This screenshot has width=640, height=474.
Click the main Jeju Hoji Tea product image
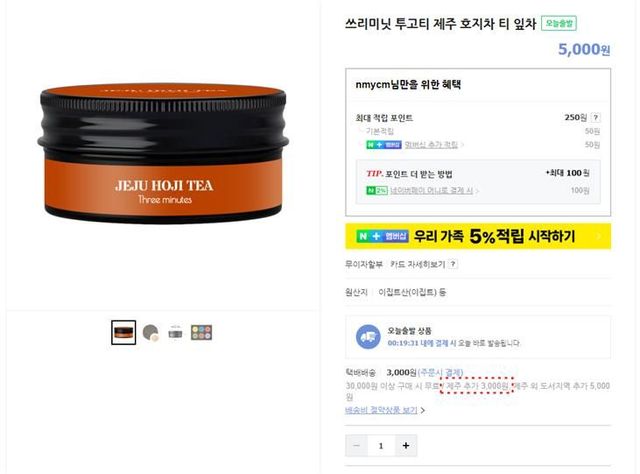(163, 153)
